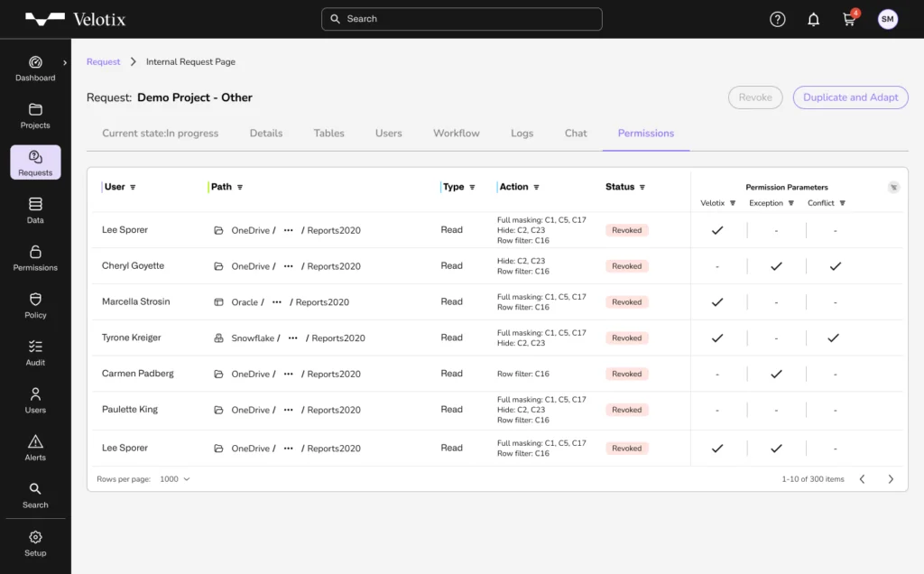924x574 pixels.
Task: Expand path ellipsis in Cheryl Goyette row
Action: 288,266
